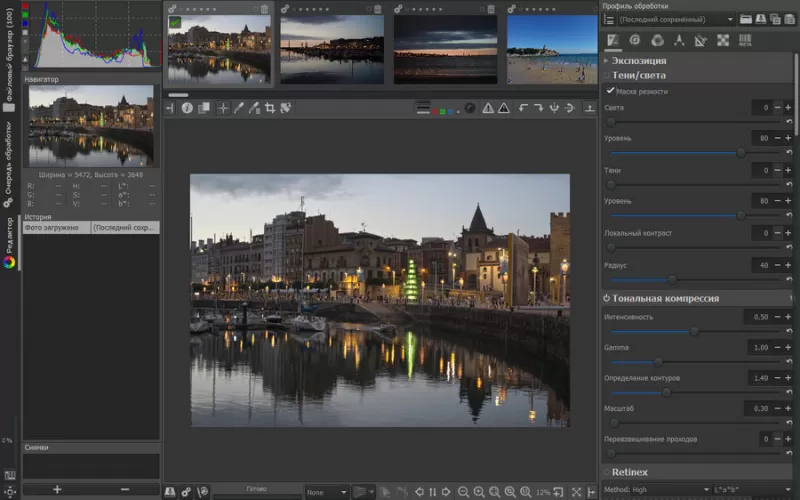Toggle the Маска резкости checkbox
The height and width of the screenshot is (500, 800).
coord(610,91)
